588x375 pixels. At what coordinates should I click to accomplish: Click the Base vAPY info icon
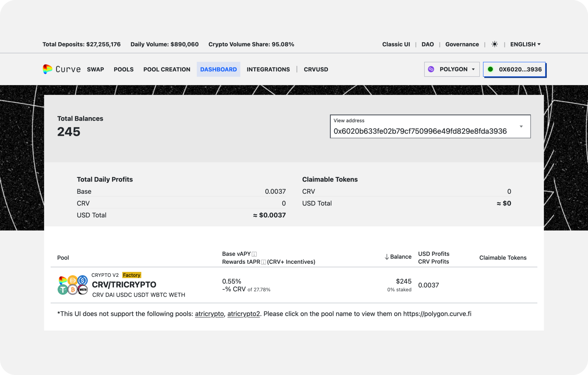click(254, 254)
